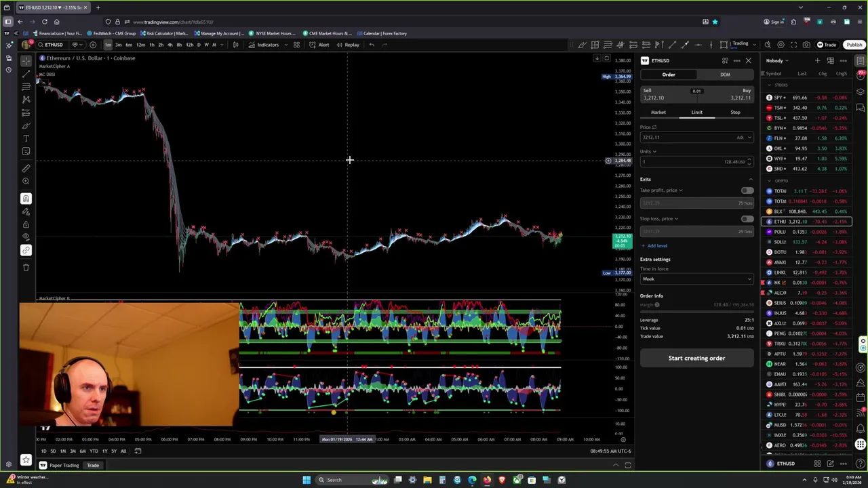Toggle hide all drawings eye icon
868x488 pixels.
tap(26, 237)
